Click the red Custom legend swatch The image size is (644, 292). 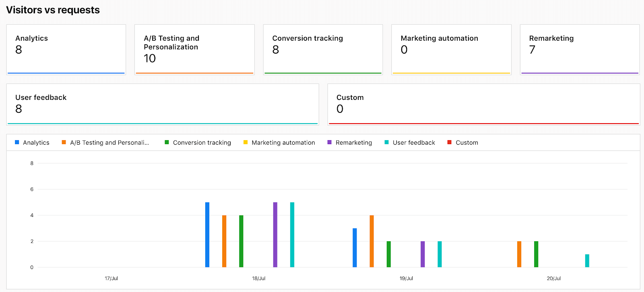pos(450,143)
